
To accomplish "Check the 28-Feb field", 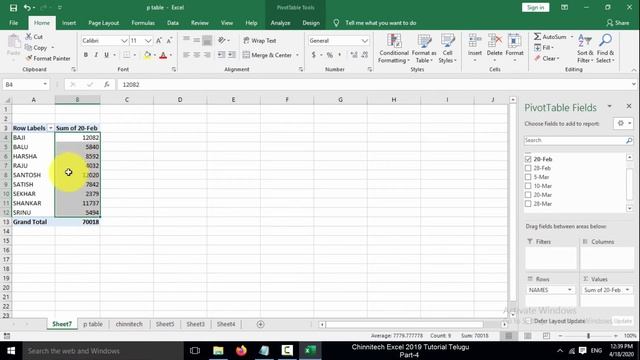I will (x=528, y=168).
